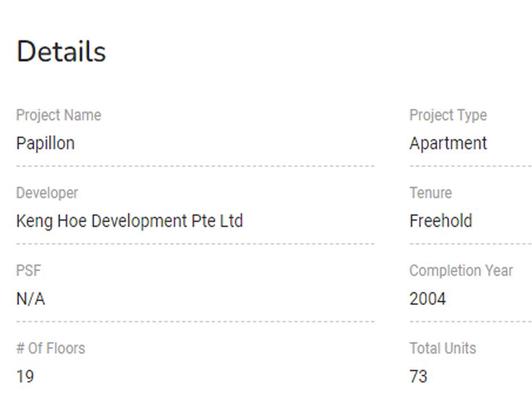Select the 19 floors value
This screenshot has width=532, height=405.
click(x=25, y=376)
